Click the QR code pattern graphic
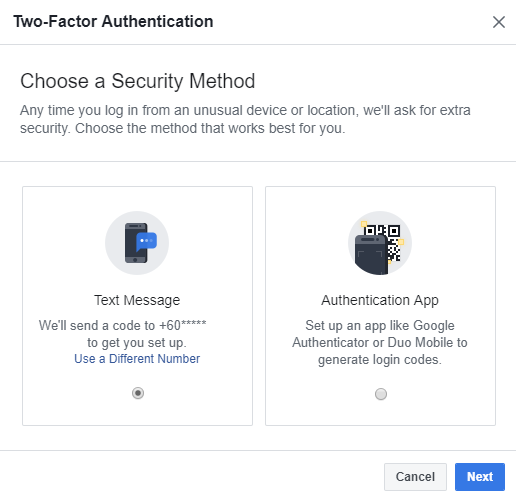The height and width of the screenshot is (497, 516). click(x=391, y=243)
